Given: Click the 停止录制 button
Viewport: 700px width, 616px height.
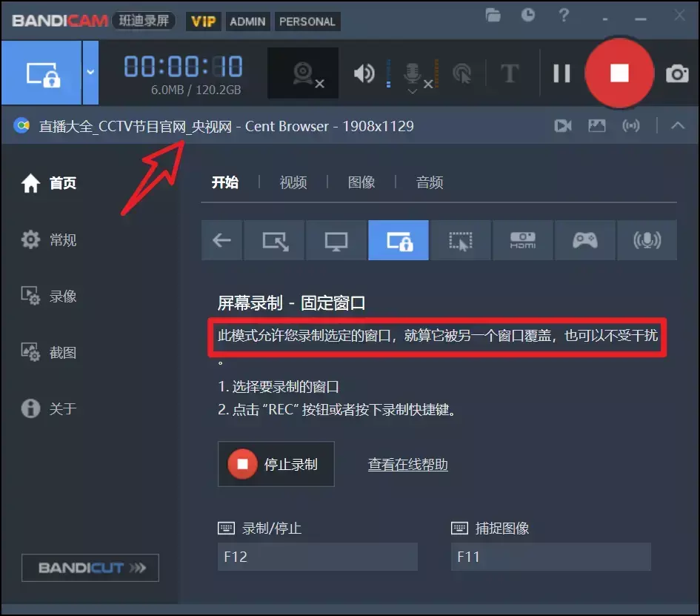Looking at the screenshot, I should point(276,464).
